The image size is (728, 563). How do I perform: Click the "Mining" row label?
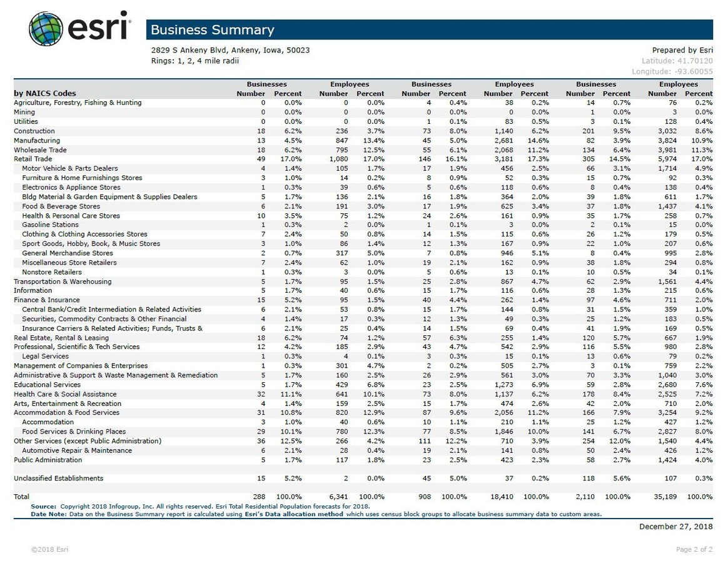click(24, 112)
